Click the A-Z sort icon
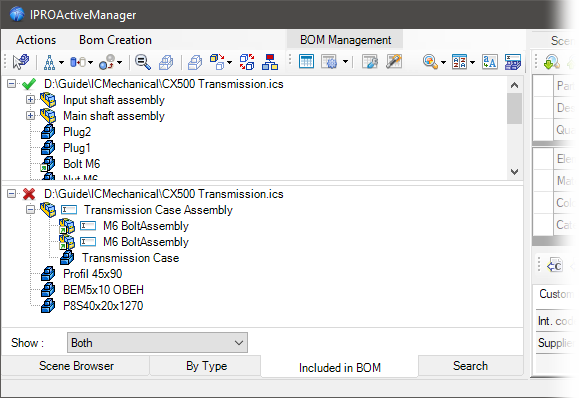 [459, 62]
